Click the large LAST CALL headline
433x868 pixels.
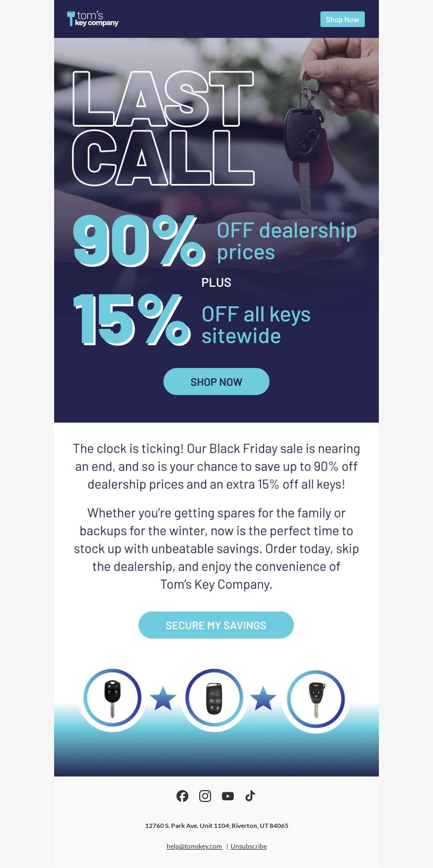coord(163,128)
